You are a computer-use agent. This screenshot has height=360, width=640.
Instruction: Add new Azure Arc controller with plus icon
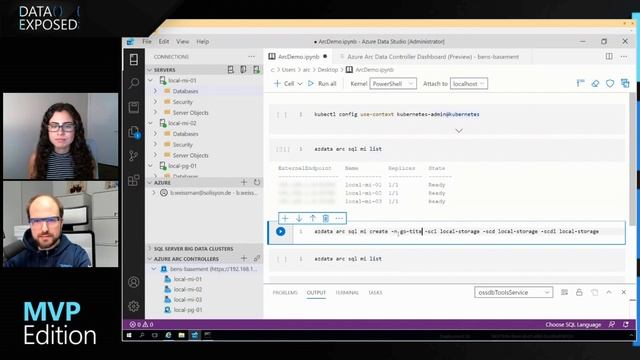[244, 258]
